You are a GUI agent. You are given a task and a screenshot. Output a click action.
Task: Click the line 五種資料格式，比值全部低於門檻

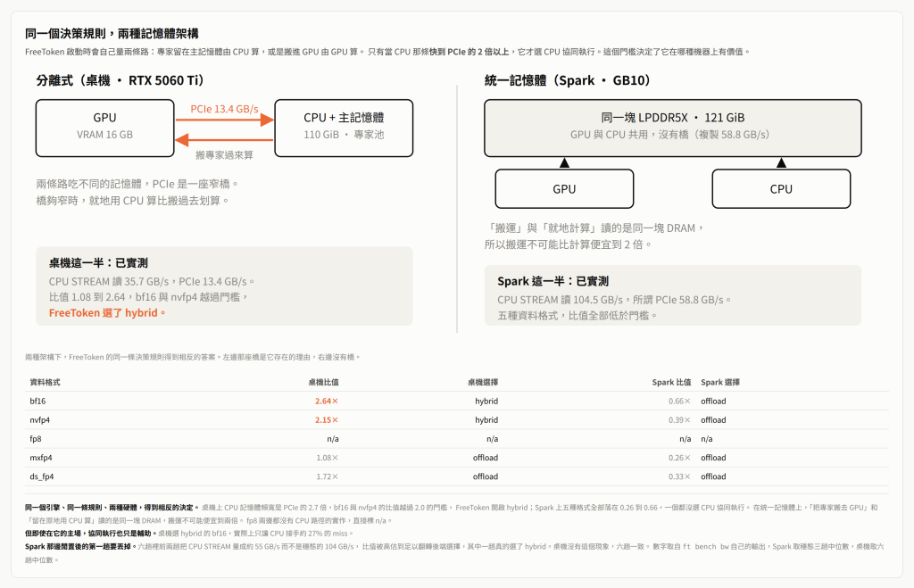click(x=577, y=315)
